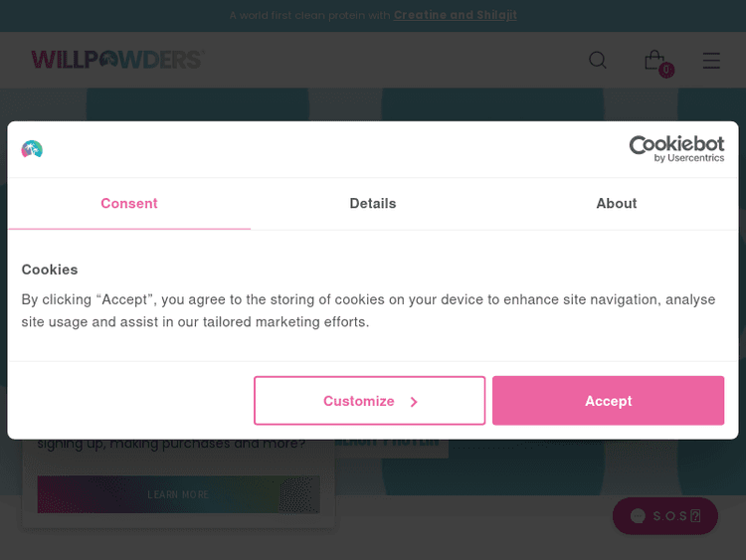This screenshot has width=746, height=560.
Task: Click the cart item count badge
Action: tap(666, 71)
